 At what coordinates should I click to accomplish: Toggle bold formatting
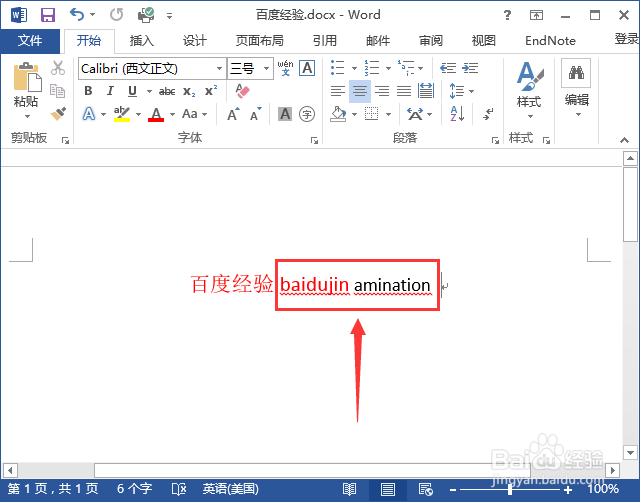coord(88,91)
